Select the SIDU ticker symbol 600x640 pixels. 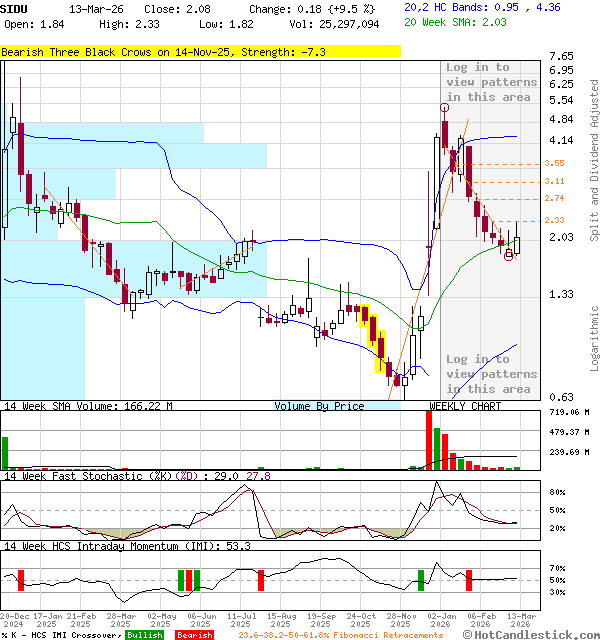[x=14, y=8]
